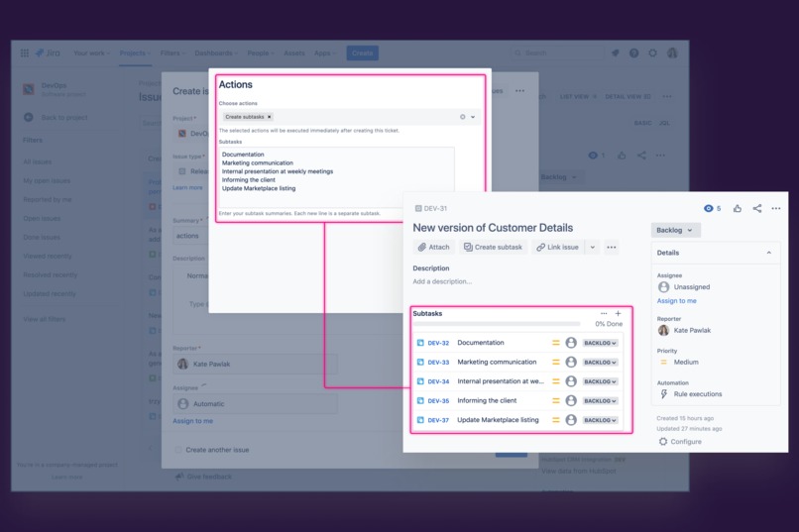Open the help question mark icon

coord(633,53)
